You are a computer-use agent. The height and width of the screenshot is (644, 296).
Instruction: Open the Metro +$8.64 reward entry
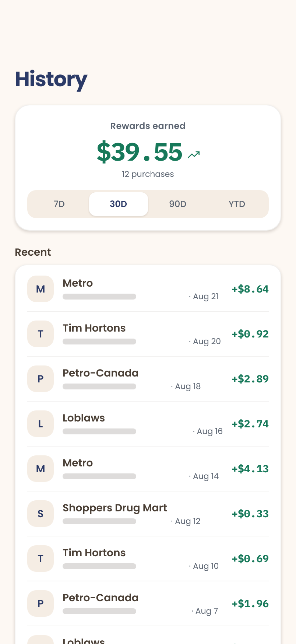pos(148,289)
